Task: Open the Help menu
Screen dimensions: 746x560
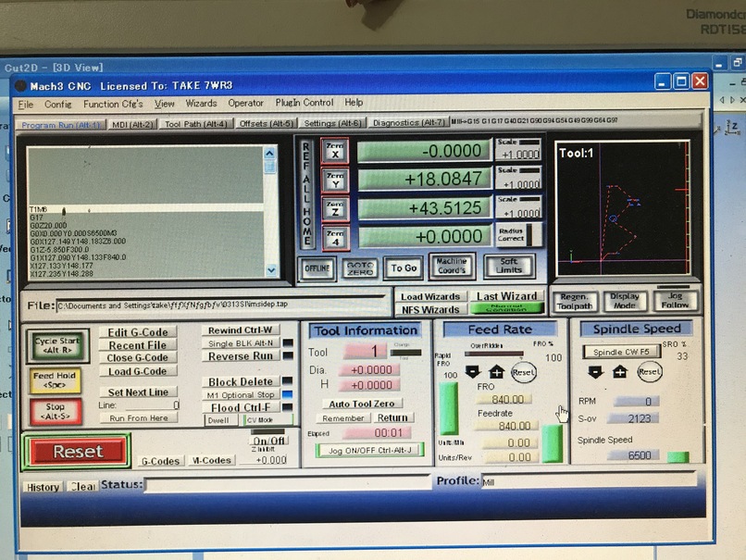Action: (354, 102)
